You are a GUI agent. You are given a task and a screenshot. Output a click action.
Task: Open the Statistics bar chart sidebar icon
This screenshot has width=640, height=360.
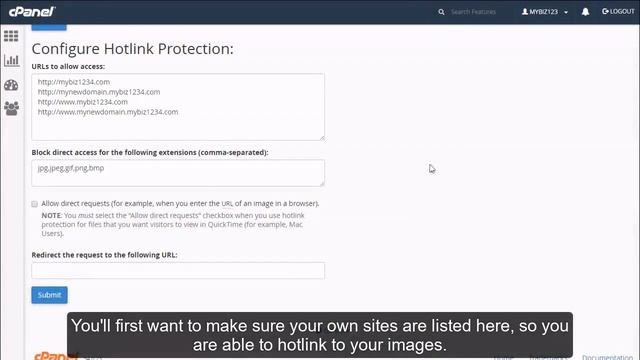coord(11,60)
